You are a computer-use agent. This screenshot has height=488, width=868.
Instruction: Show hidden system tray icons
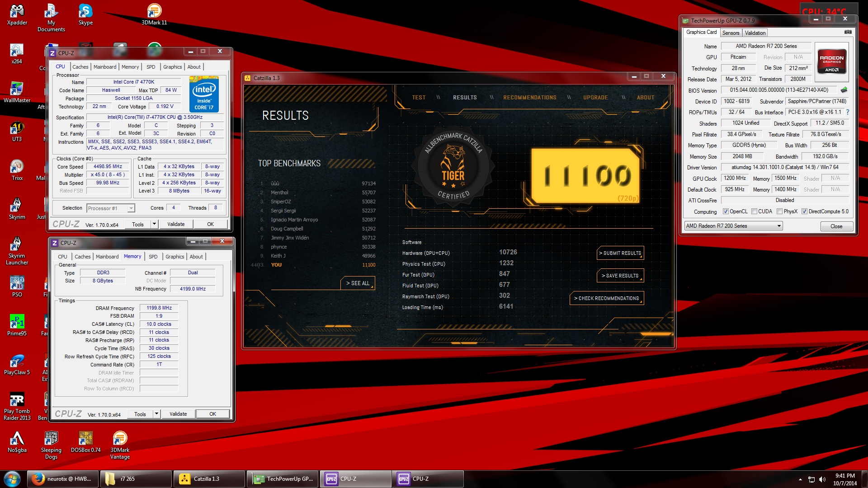(800, 479)
